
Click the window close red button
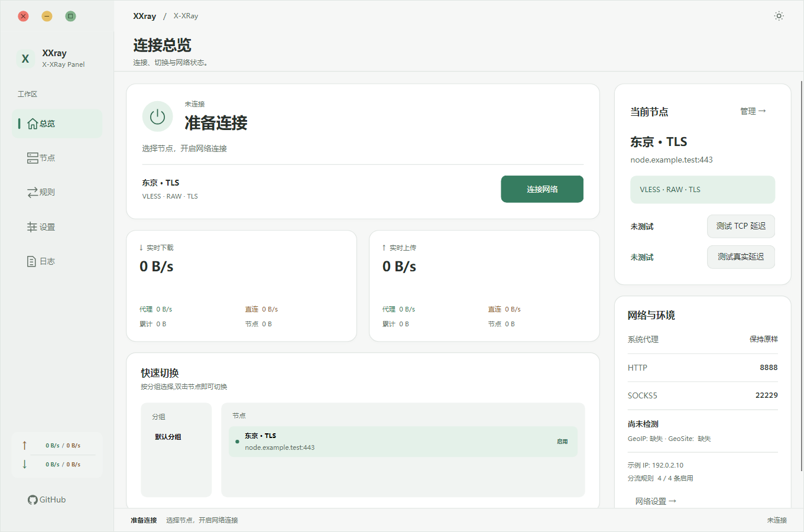23,16
